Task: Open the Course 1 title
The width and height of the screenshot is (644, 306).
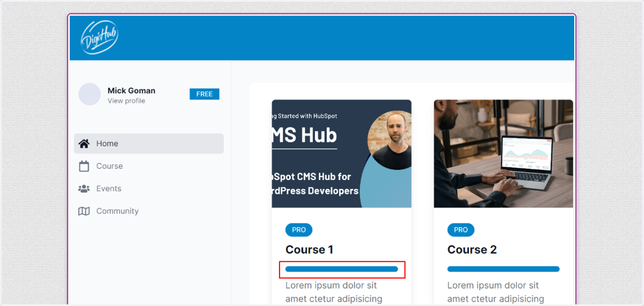Action: click(x=310, y=250)
